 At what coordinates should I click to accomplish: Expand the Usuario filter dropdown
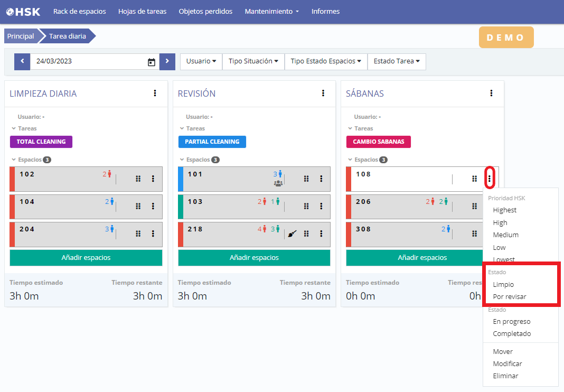(201, 61)
